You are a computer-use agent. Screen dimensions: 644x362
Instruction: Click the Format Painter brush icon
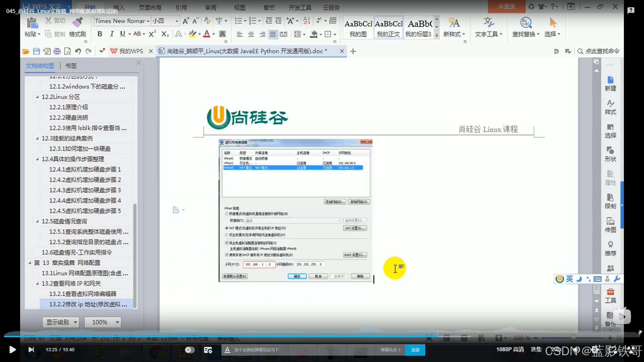[x=77, y=23]
